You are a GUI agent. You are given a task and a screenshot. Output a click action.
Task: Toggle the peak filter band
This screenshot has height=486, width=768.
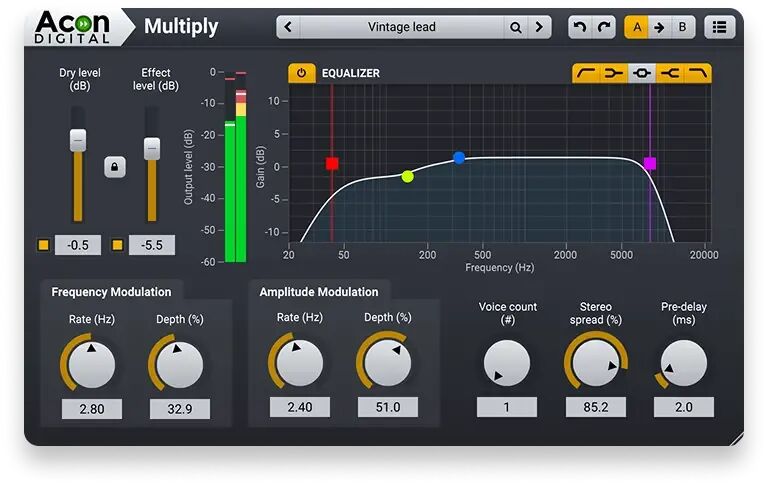642,73
